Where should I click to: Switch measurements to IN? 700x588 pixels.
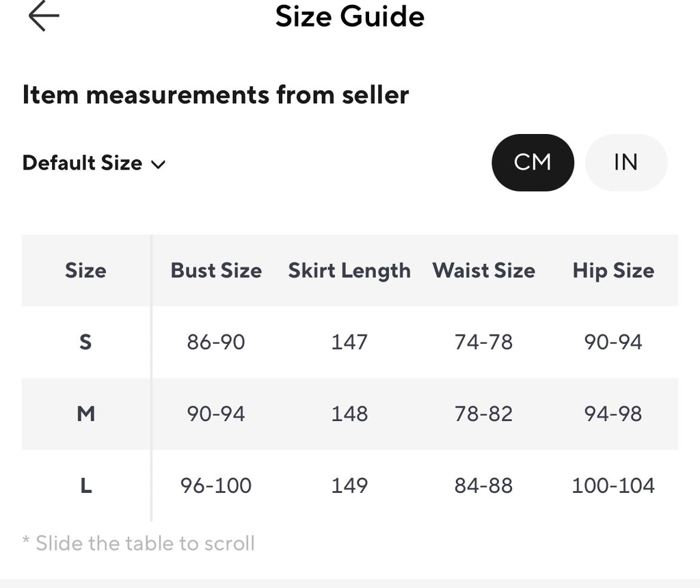click(626, 163)
